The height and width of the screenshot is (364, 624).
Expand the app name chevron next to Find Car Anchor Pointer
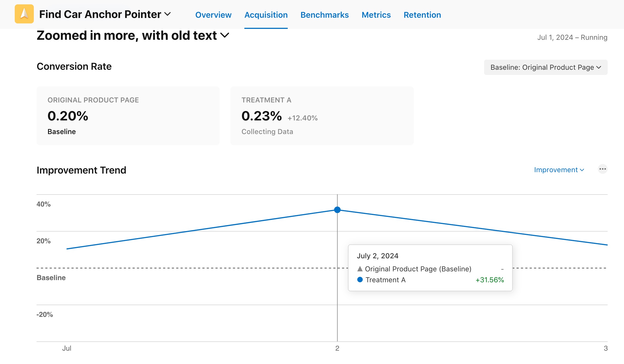pos(167,14)
